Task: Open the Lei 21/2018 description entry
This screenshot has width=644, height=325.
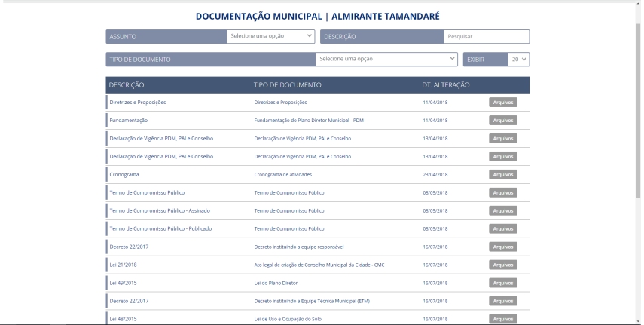Action: [x=124, y=265]
